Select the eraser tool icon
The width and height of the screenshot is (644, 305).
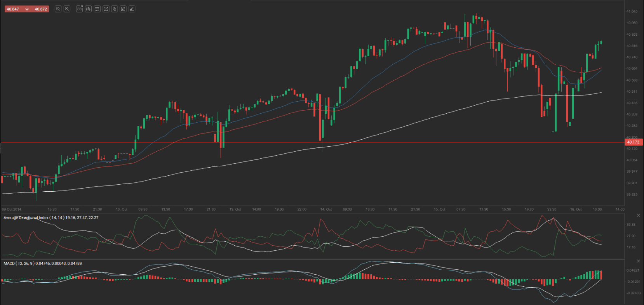[132, 9]
